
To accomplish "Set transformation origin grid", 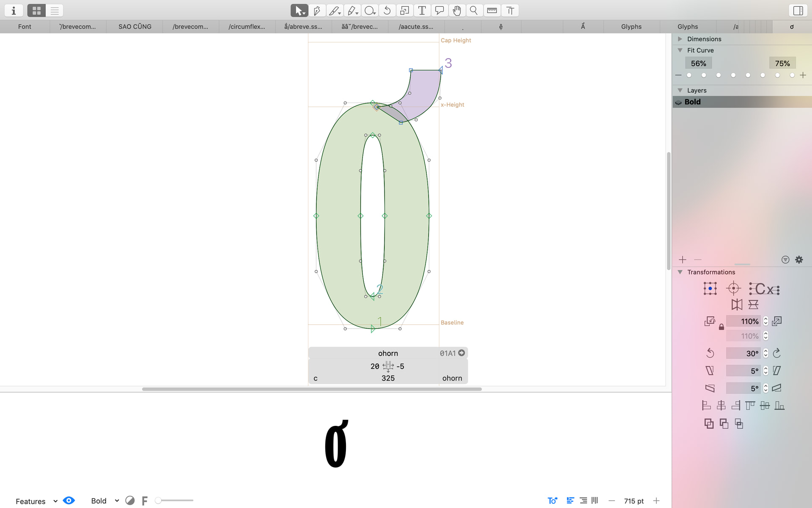I will [710, 289].
